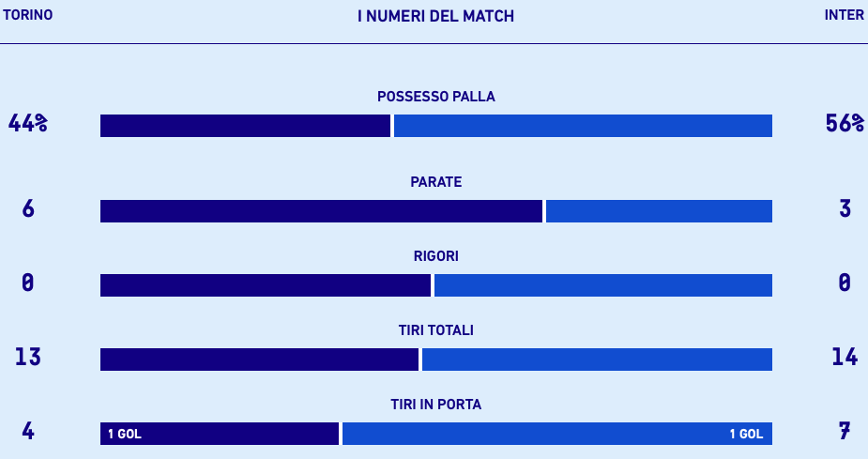Click Inter's saves value of 3
This screenshot has width=868, height=459.
point(845,208)
